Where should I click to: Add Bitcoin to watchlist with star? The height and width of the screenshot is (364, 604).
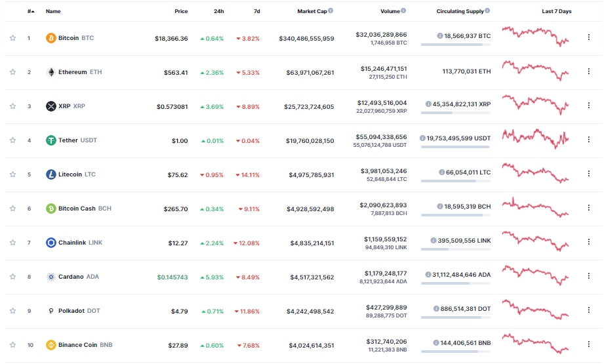[x=12, y=38]
